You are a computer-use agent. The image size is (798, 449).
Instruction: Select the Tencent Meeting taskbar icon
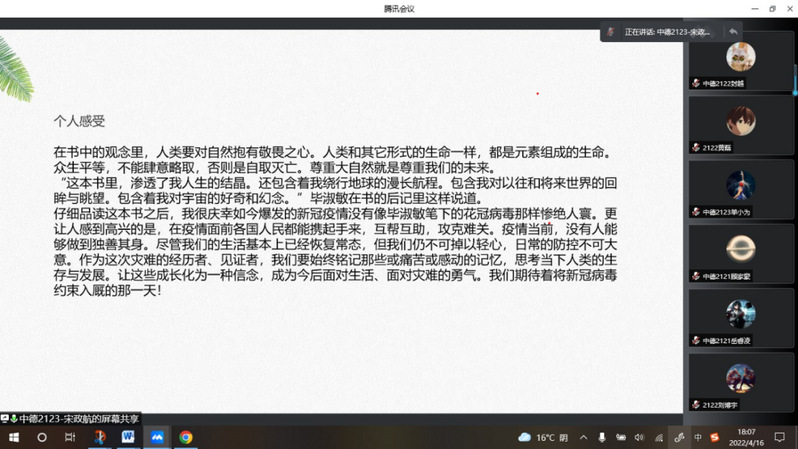tap(157, 437)
